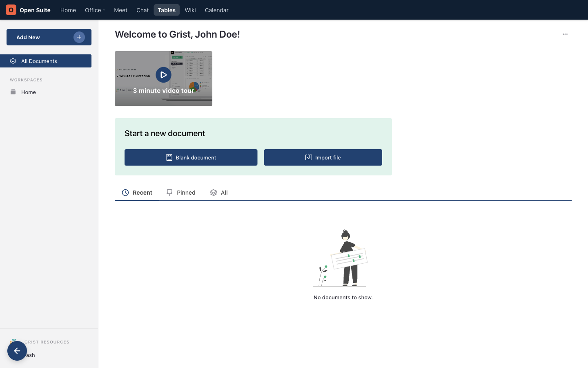Click the pin icon on Pinned tab

coord(169,193)
